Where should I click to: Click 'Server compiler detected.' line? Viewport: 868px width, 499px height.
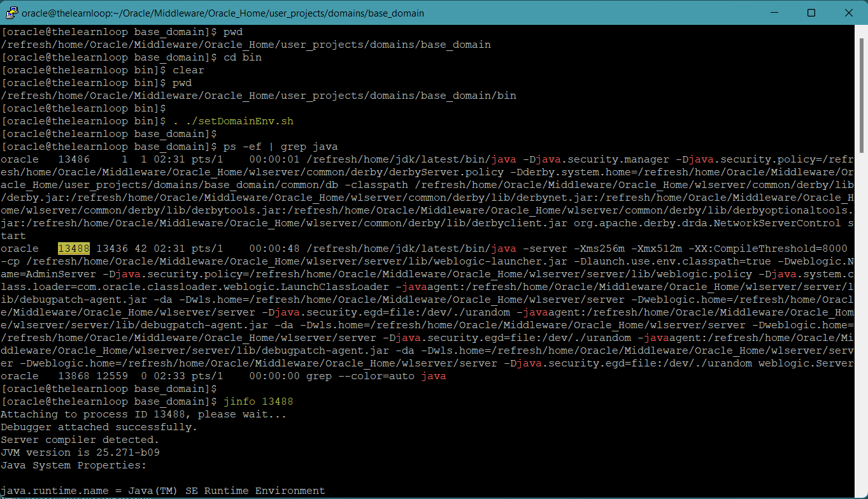[80, 440]
